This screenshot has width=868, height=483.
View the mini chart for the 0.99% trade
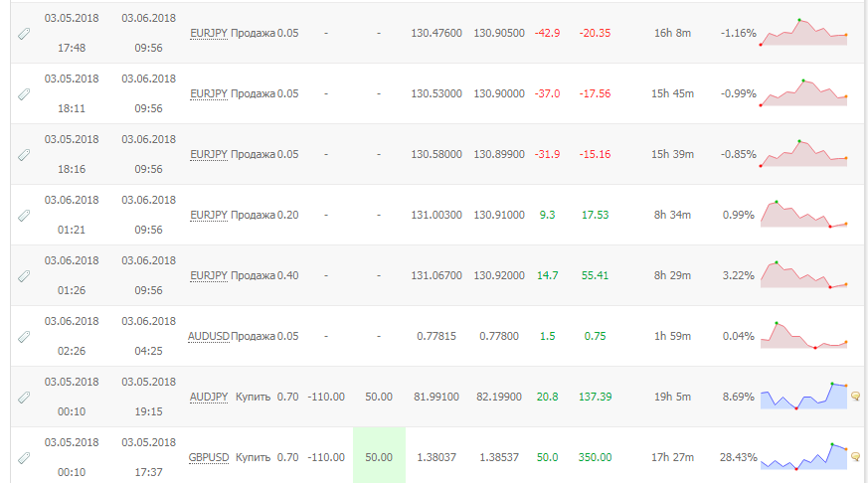[x=803, y=215]
